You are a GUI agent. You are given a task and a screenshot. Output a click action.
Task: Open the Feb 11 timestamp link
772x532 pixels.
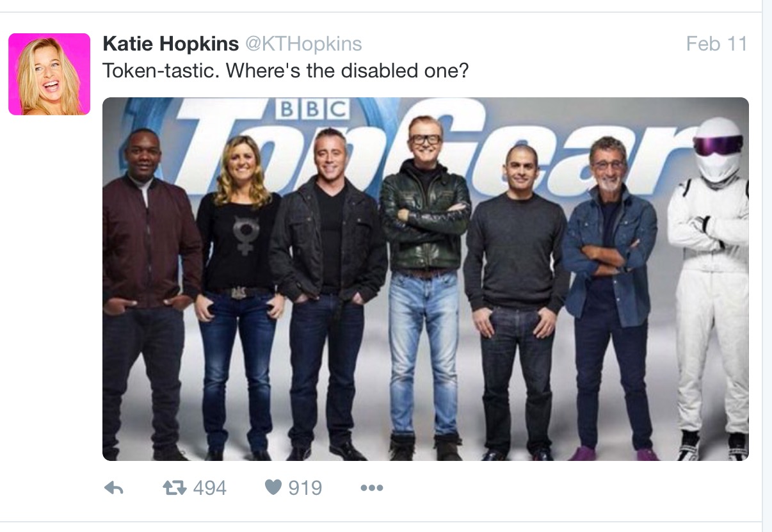[x=716, y=44]
